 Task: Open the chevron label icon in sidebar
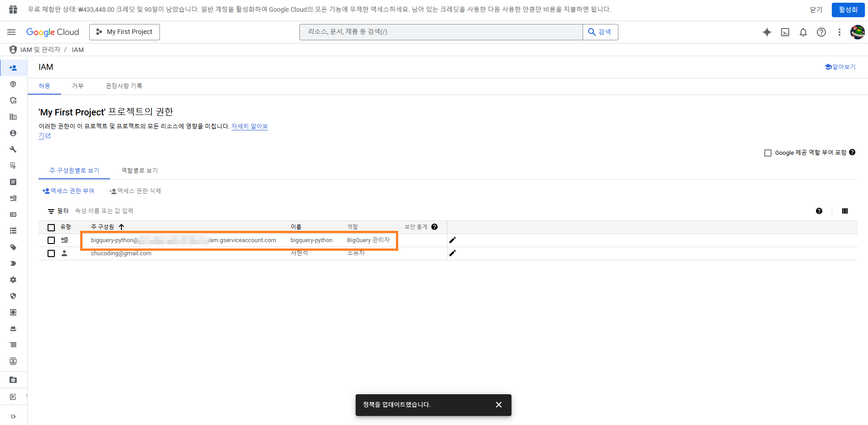pyautogui.click(x=13, y=263)
